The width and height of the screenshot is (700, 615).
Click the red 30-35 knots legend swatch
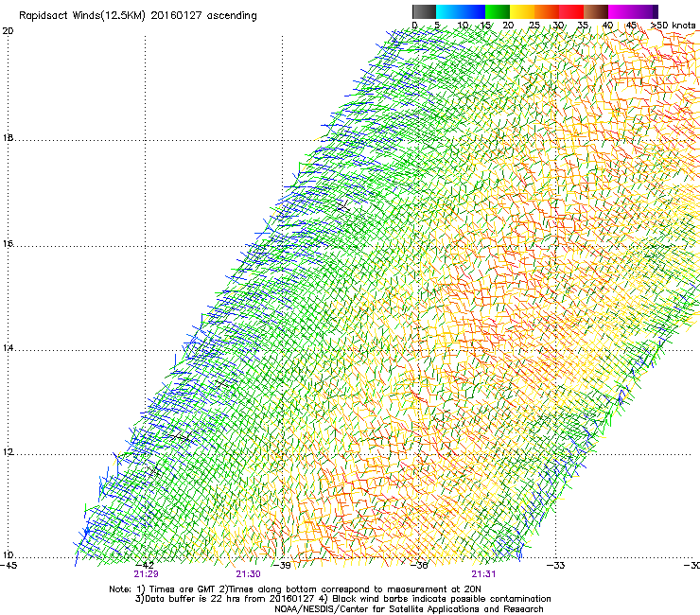571,11
